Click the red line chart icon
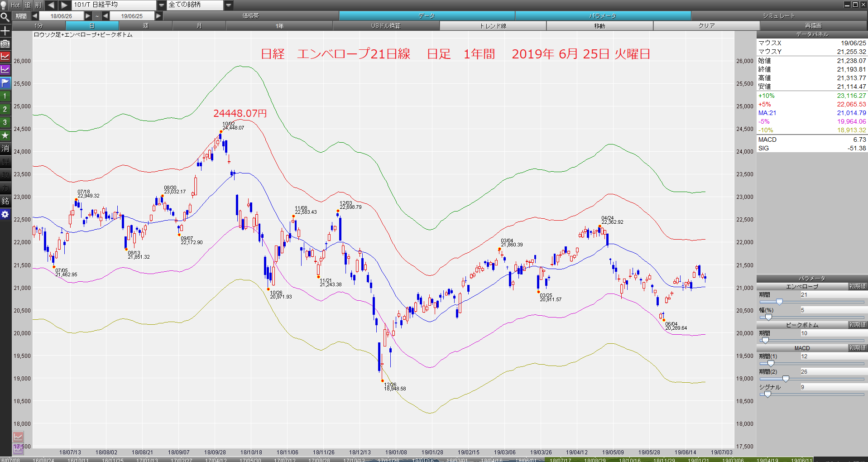 click(5, 57)
